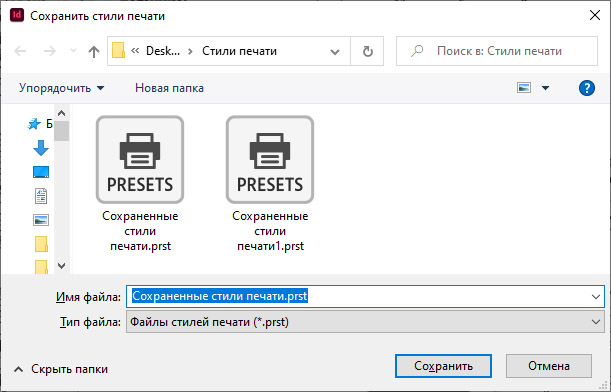Click the Back navigation arrow

[20, 51]
